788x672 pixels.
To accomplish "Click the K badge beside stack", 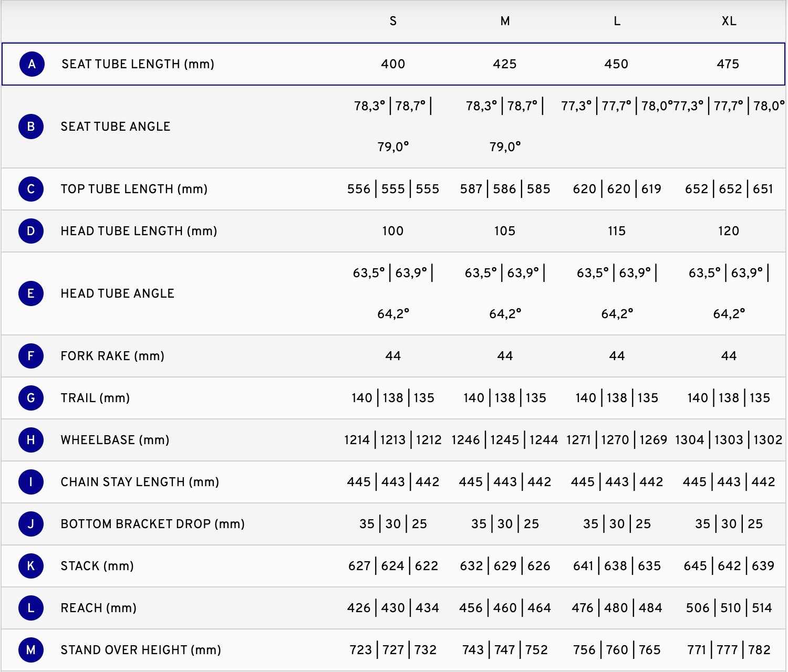I will click(x=31, y=566).
